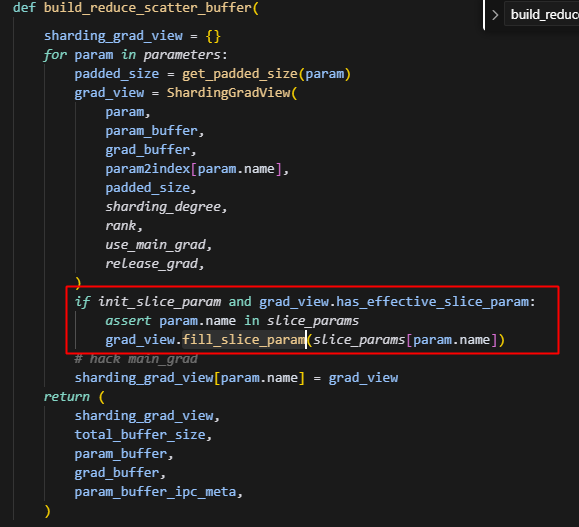Click the build_reduce_scatter_buffer function name
Screen dimensions: 579x527
pos(148,8)
